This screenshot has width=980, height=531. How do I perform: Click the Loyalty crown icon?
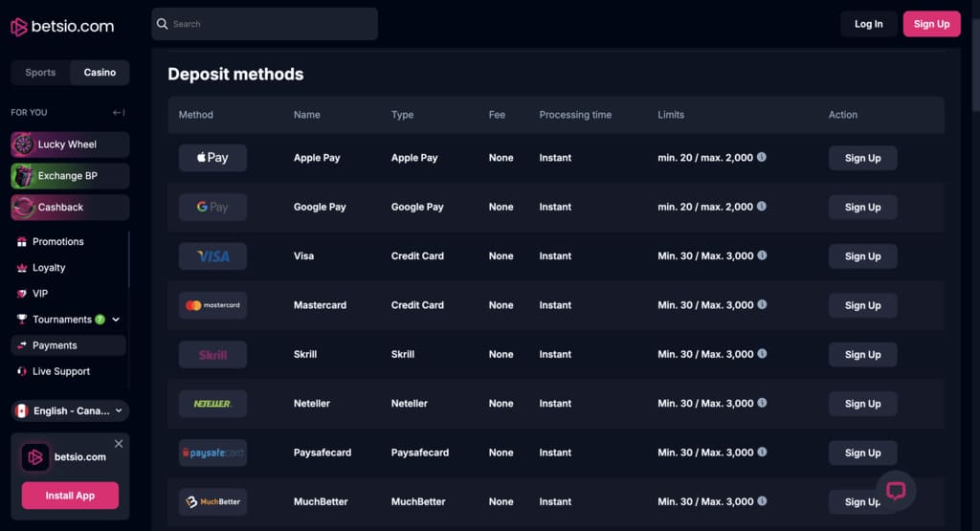[22, 267]
